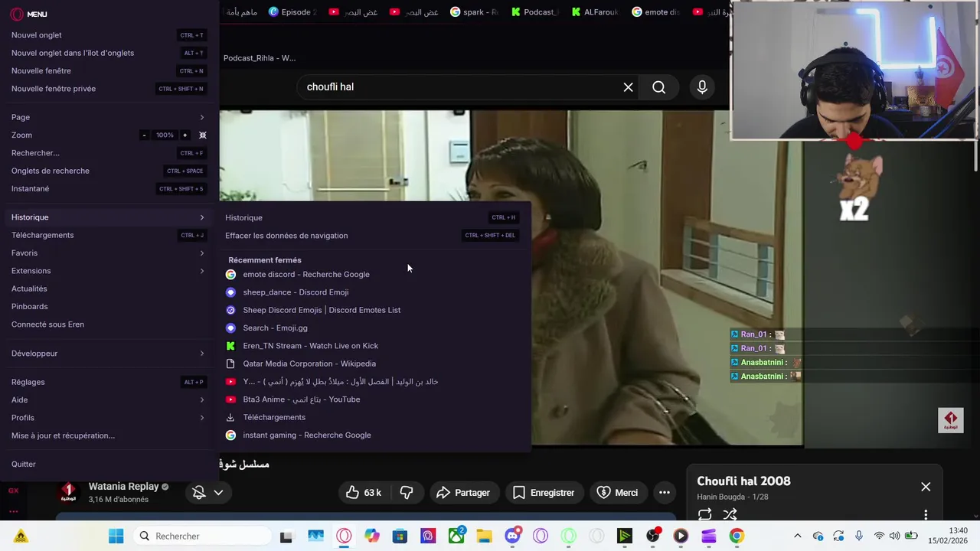The height and width of the screenshot is (551, 980).
Task: Expand the Historique submenu
Action: pyautogui.click(x=109, y=217)
